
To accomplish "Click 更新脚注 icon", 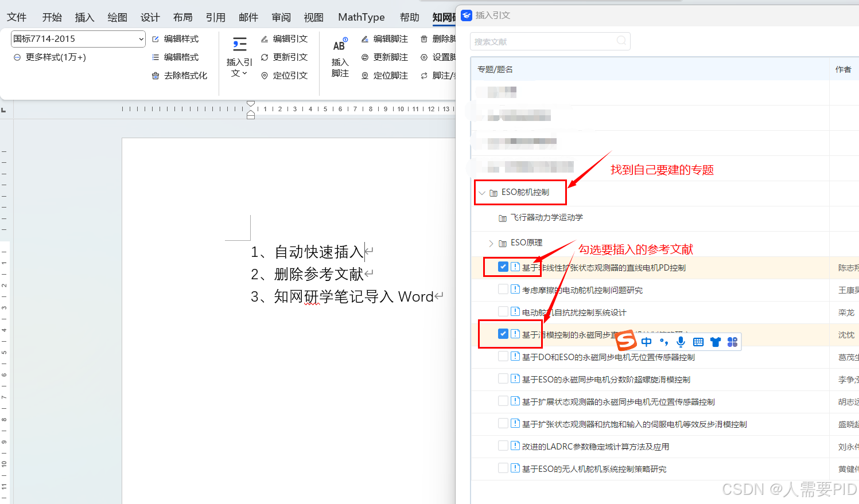I will pyautogui.click(x=365, y=57).
